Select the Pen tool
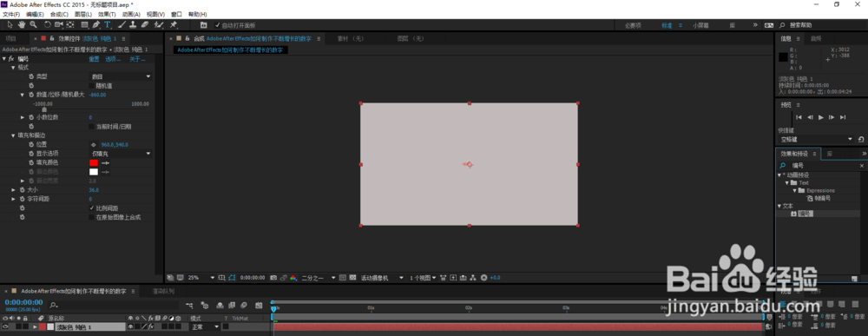The height and width of the screenshot is (336, 868). point(96,25)
